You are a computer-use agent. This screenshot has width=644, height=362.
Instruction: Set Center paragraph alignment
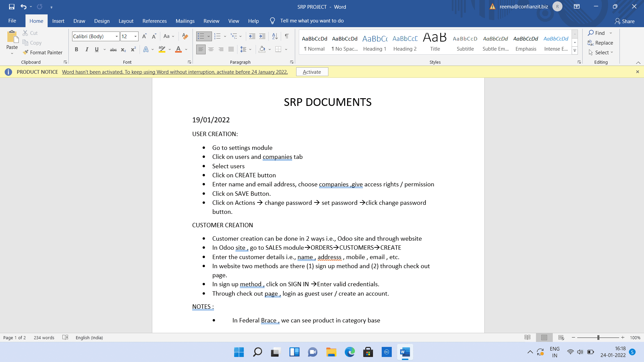211,50
